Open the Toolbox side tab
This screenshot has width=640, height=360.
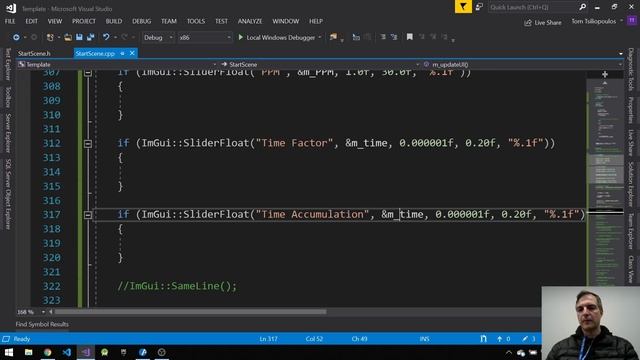[8, 97]
